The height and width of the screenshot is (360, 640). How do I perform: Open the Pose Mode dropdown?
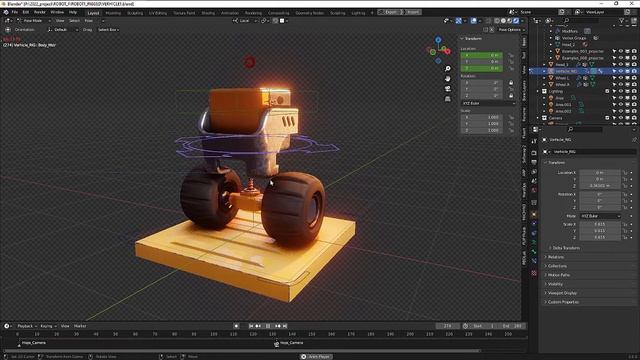pyautogui.click(x=33, y=20)
